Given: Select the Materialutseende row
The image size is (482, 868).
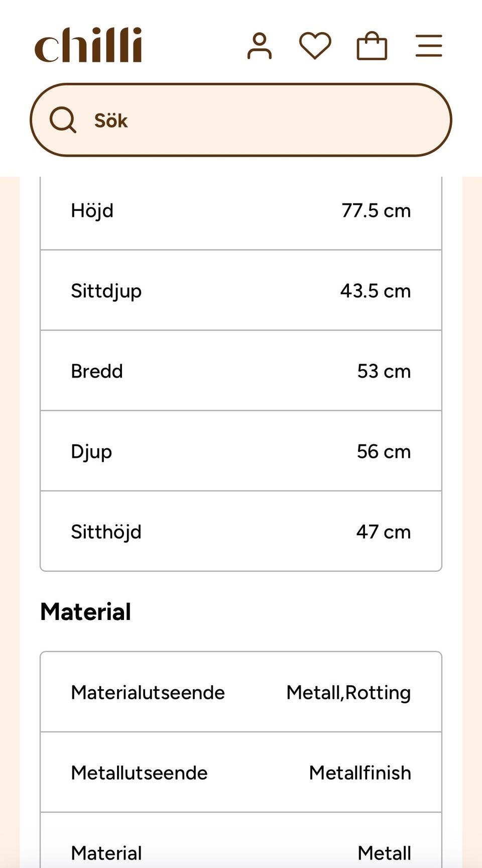Looking at the screenshot, I should click(241, 692).
